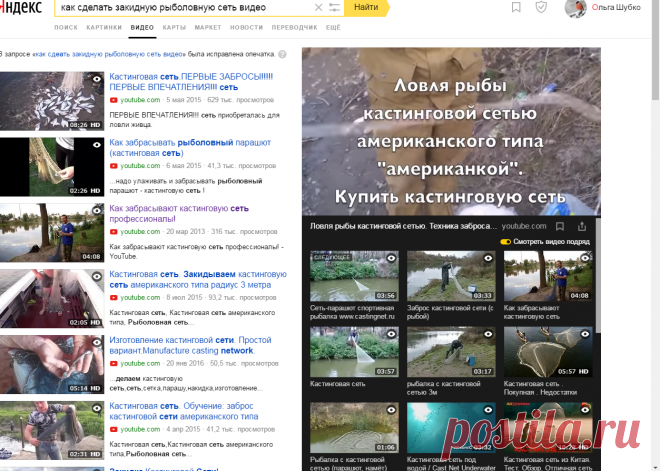Click the eye icon on the Покупная. Недостатки thumbnail
Screen dimensions: 660x471
point(585,334)
